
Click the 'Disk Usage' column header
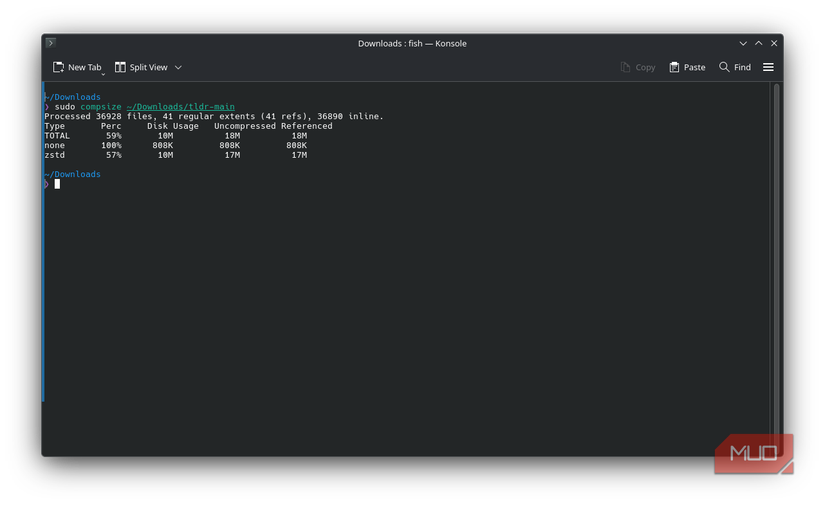click(173, 126)
